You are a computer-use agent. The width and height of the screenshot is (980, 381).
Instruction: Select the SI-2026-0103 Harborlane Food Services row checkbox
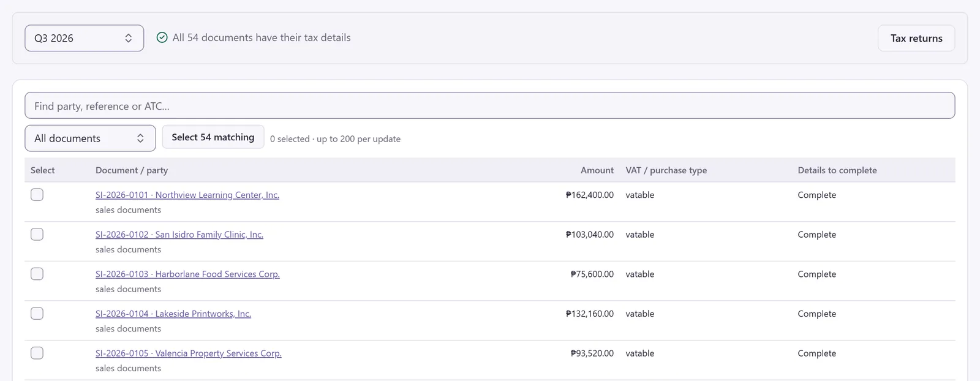coord(37,274)
